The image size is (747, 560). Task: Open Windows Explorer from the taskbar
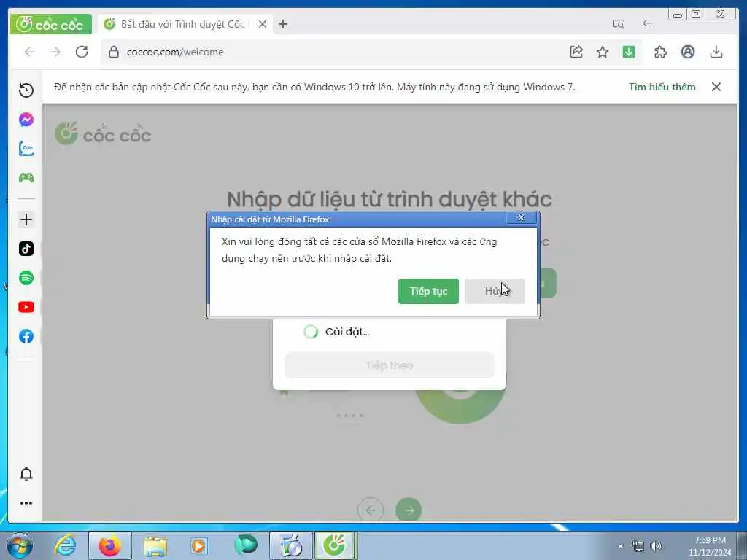(156, 545)
